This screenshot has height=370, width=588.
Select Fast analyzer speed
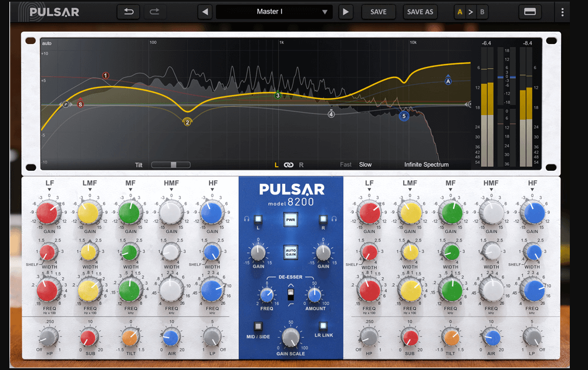pos(346,164)
